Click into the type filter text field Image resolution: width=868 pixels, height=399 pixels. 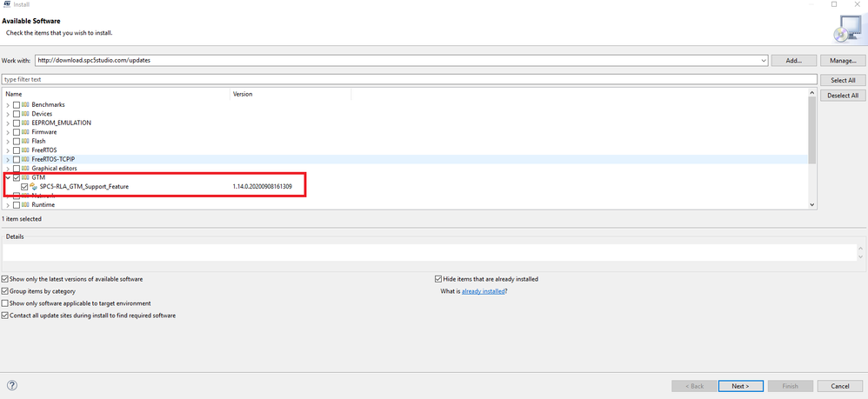tap(409, 79)
